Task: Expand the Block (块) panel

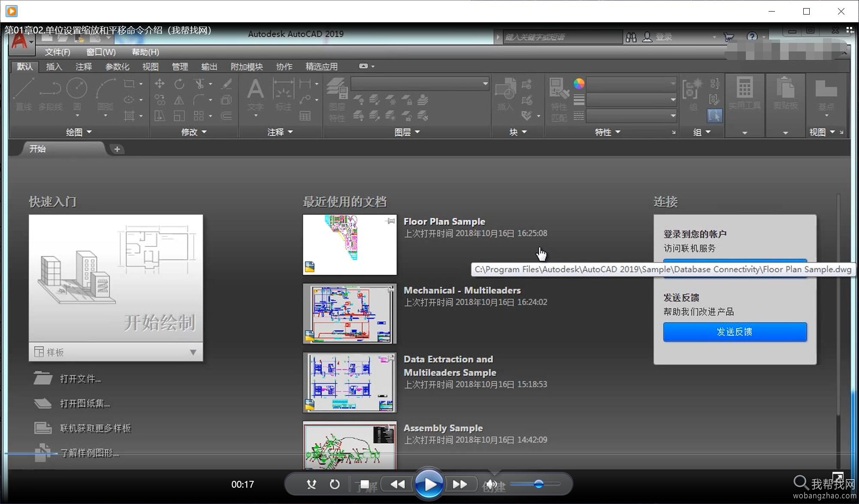Action: point(518,132)
